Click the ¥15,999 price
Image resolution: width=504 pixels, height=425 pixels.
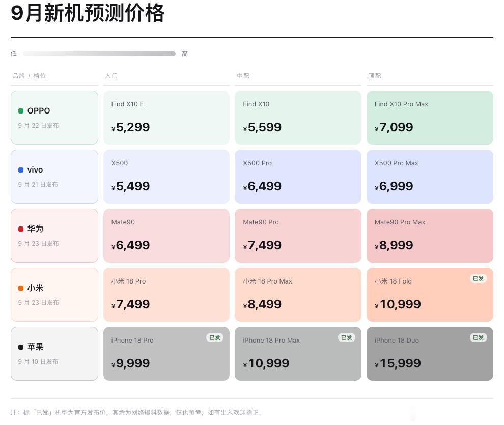(398, 364)
